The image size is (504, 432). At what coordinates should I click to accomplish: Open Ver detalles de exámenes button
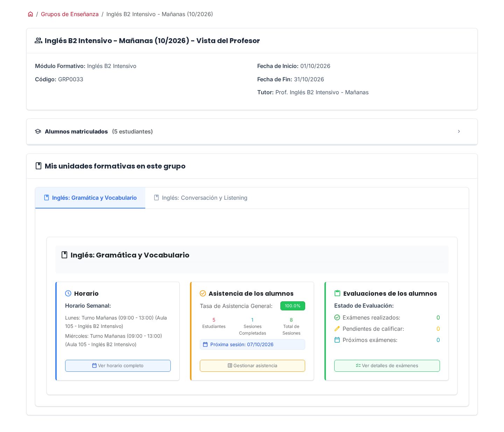[387, 366]
